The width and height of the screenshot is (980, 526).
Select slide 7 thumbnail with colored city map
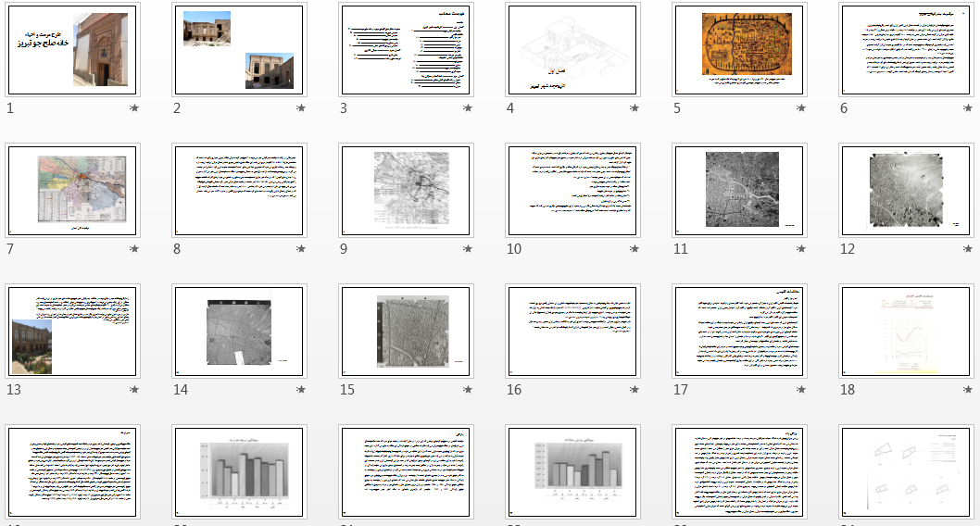72,191
